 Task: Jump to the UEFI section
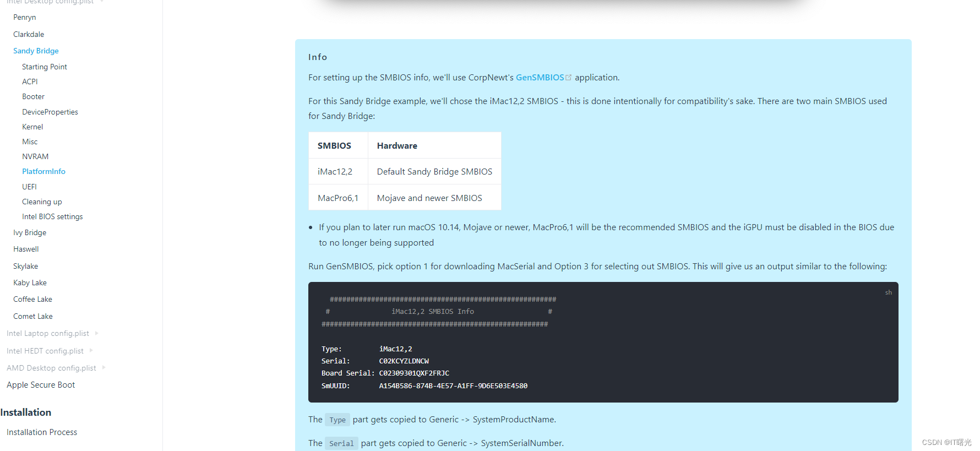tap(29, 187)
